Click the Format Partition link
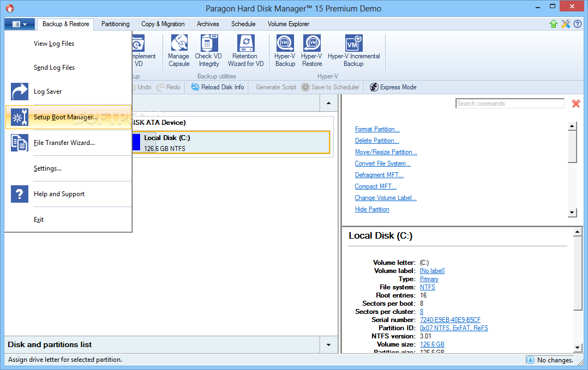Image resolution: width=588 pixels, height=370 pixels. coord(377,129)
